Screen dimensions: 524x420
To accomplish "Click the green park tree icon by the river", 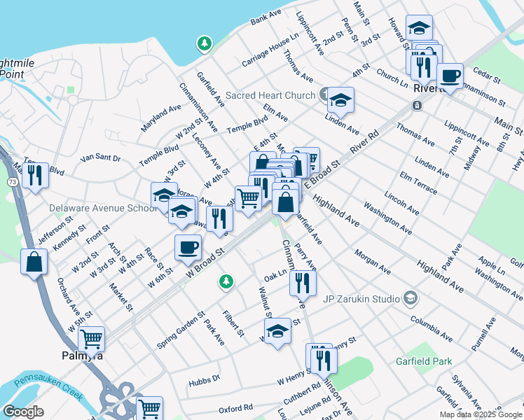I will (205, 44).
